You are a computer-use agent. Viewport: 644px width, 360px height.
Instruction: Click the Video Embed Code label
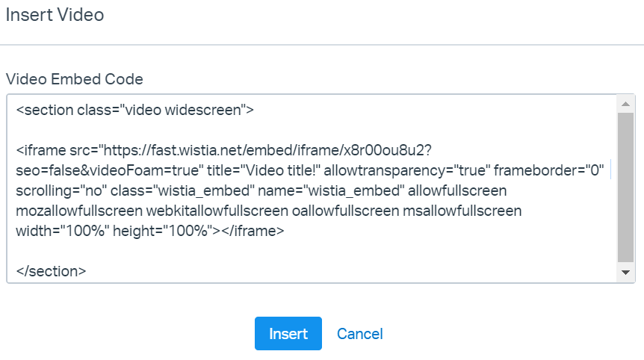point(74,78)
